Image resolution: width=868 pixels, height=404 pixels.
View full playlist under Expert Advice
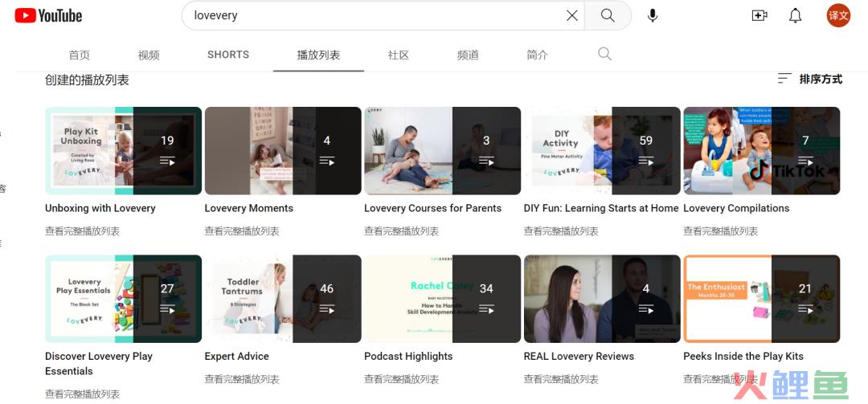(242, 379)
